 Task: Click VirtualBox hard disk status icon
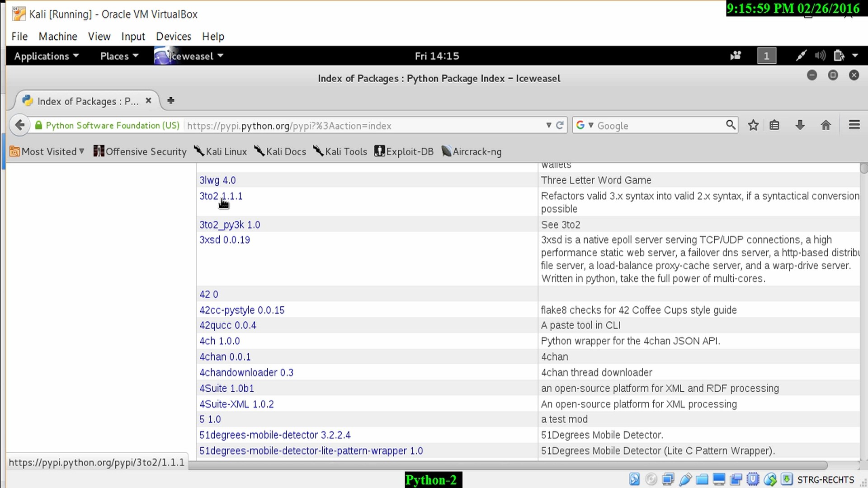(x=634, y=479)
